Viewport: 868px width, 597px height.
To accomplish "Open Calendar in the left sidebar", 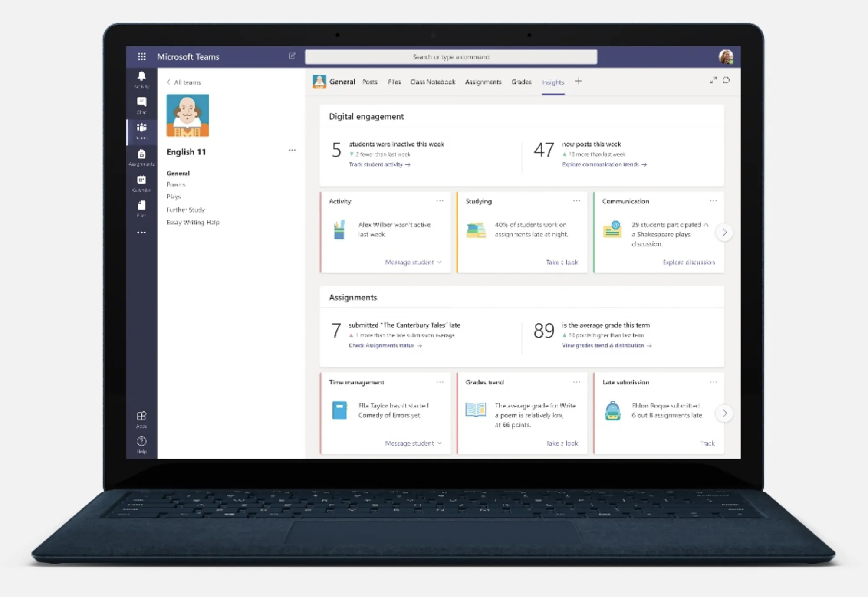I will pyautogui.click(x=141, y=183).
